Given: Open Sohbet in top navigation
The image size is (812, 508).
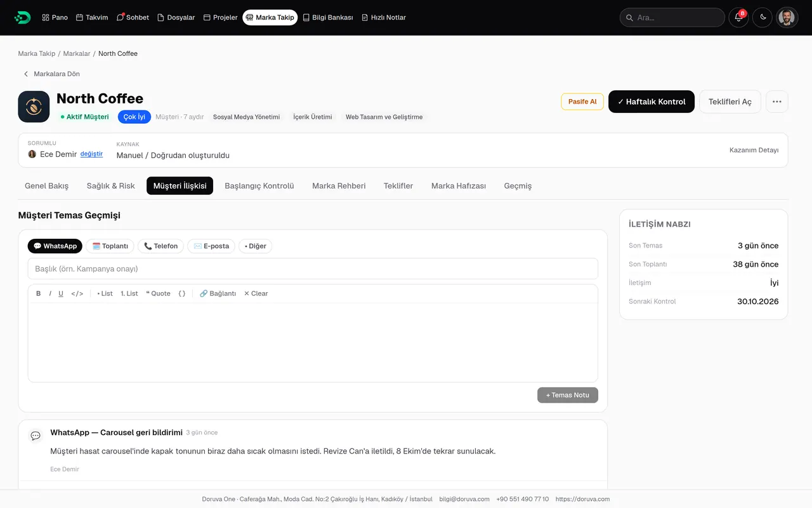Looking at the screenshot, I should coord(133,18).
